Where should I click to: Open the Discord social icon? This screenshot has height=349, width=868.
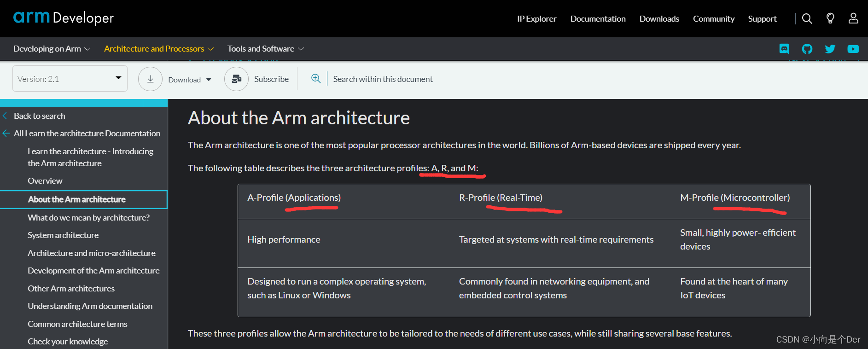pyautogui.click(x=784, y=48)
